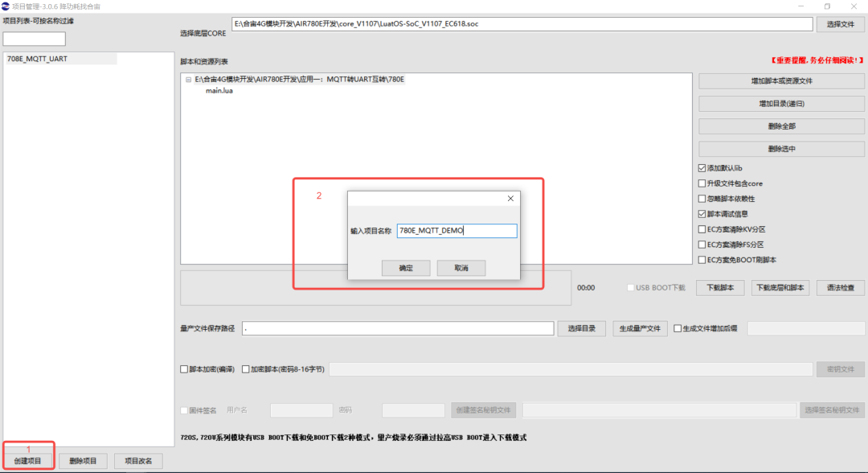
Task: Click 选择目录 button
Action: (x=581, y=328)
